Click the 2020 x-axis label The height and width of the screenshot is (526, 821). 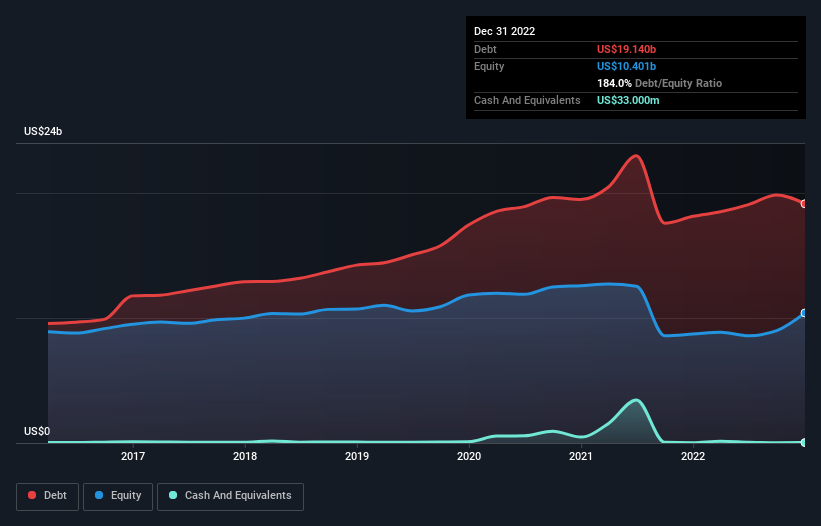click(469, 456)
